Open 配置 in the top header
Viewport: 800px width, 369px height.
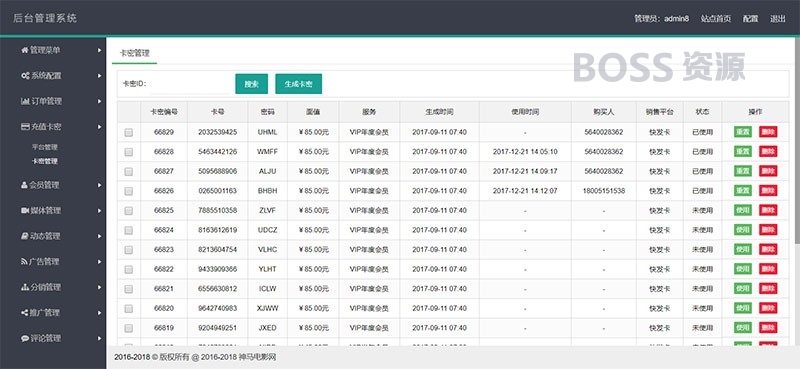click(x=751, y=19)
